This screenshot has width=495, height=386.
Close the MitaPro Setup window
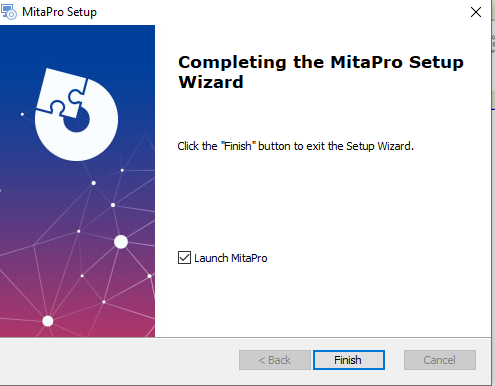[476, 12]
